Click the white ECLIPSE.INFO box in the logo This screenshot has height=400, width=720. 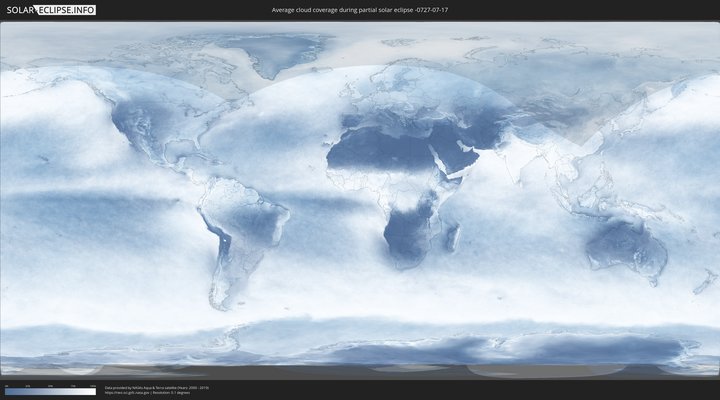[x=68, y=9]
